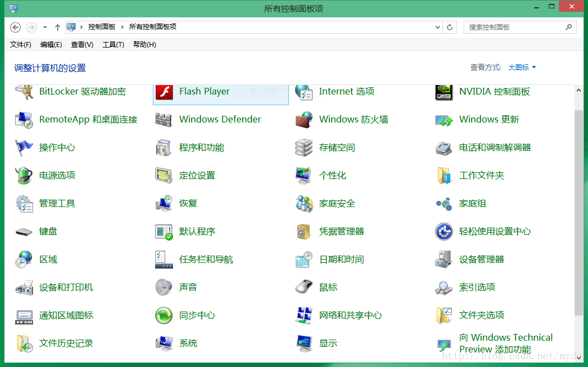Open 键盘 keyboard icon
This screenshot has width=588, height=367.
(x=24, y=232)
